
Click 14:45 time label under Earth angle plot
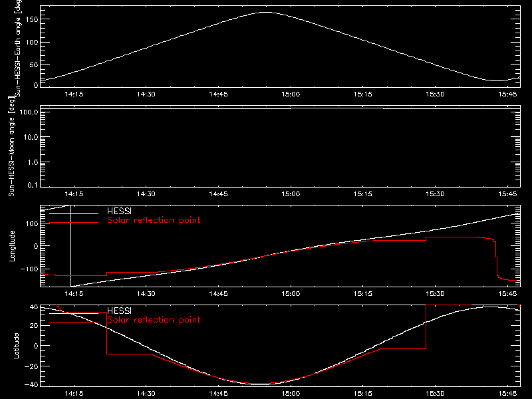coord(219,94)
